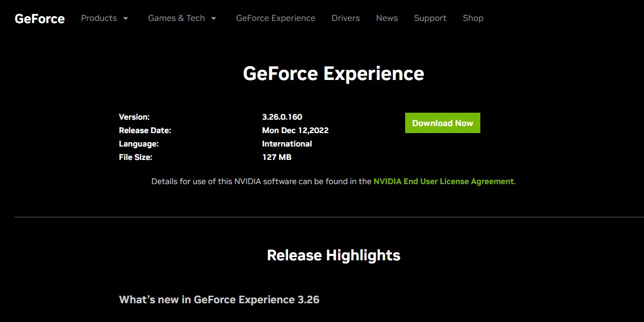Click the chevron arrow next to Products
Viewport: 644px width, 322px height.
point(126,18)
